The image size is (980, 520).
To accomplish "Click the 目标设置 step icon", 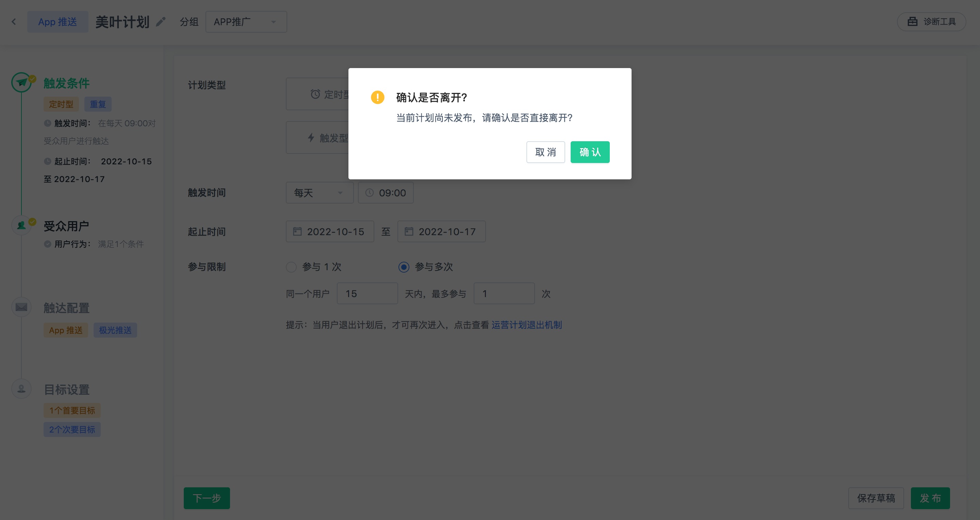I will (21, 389).
